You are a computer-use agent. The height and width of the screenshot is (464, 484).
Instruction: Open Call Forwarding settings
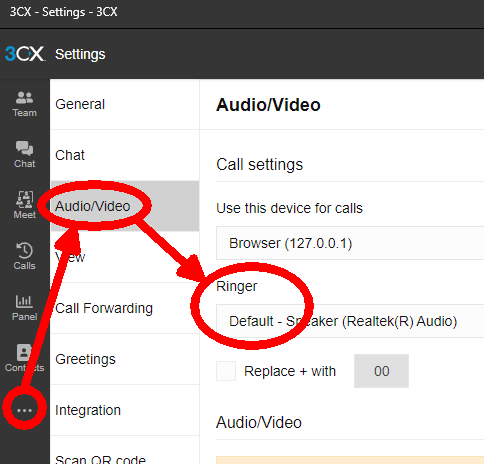[x=125, y=308]
